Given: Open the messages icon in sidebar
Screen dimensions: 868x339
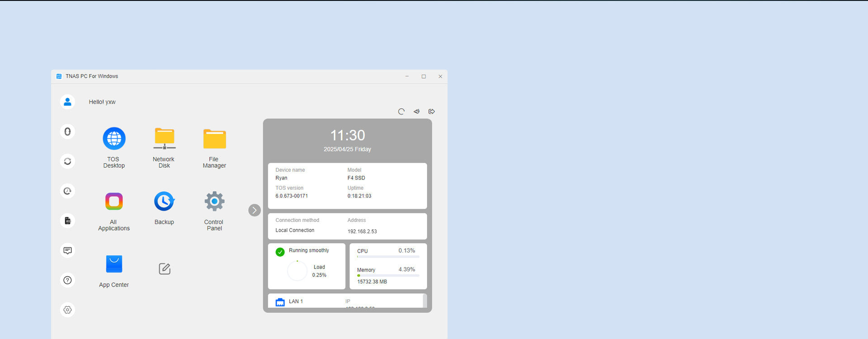Looking at the screenshot, I should [67, 250].
